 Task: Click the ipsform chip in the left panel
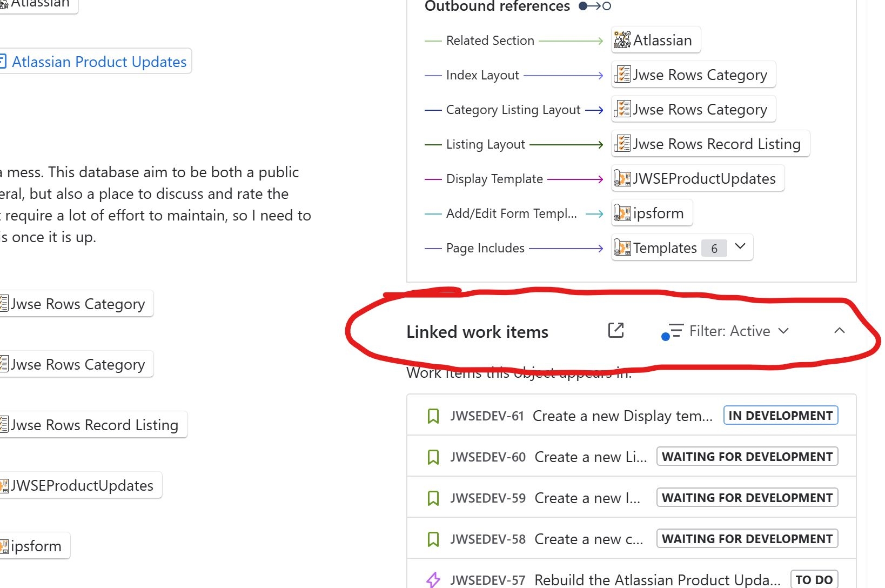pyautogui.click(x=36, y=546)
